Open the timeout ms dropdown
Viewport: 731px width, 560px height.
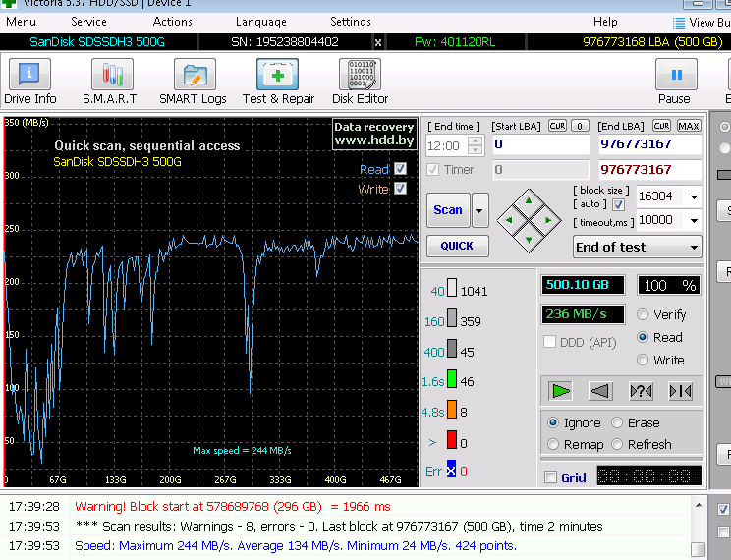[x=695, y=221]
